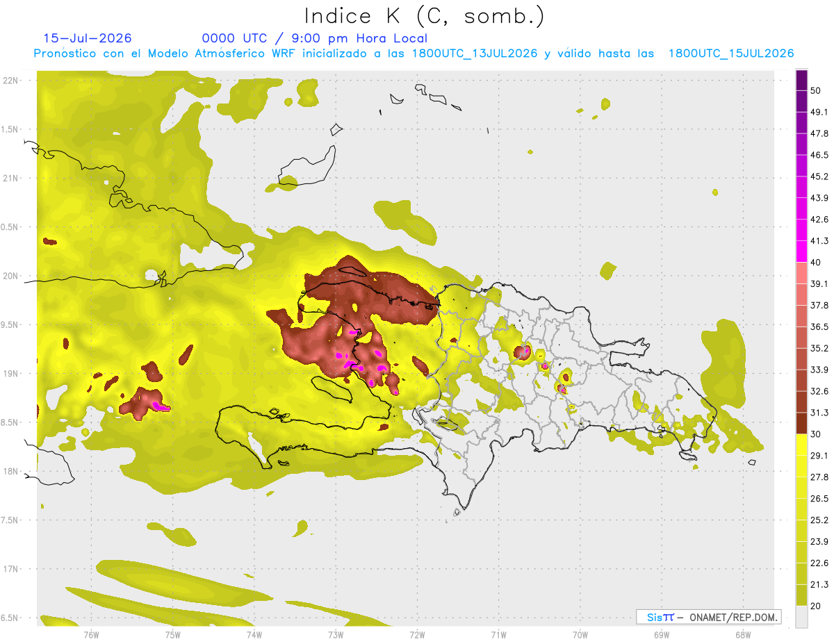This screenshot has width=834, height=644.
Task: Pick the magenta swatch between 40 and 41.3
Action: tap(801, 251)
